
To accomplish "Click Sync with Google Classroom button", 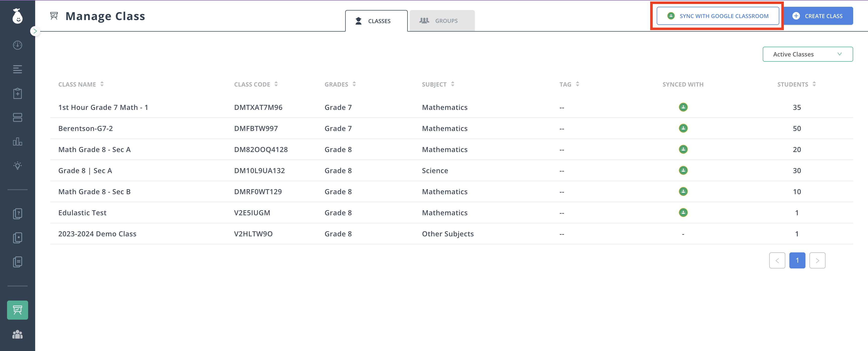I will [718, 16].
